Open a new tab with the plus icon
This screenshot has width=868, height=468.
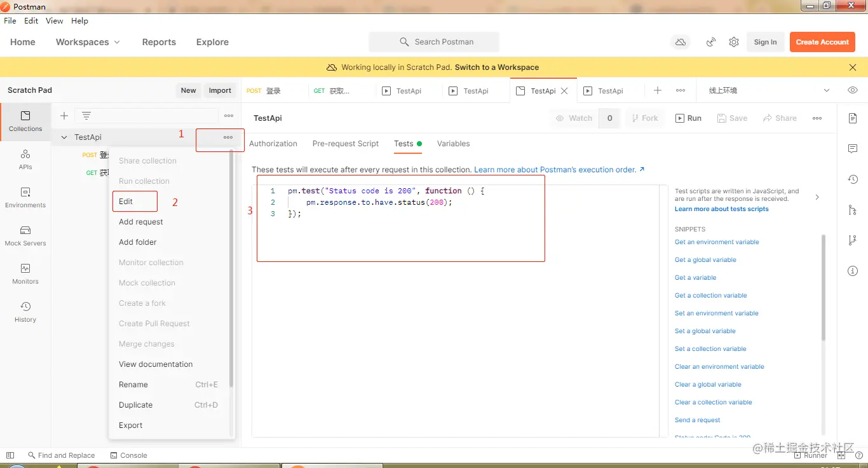click(658, 90)
